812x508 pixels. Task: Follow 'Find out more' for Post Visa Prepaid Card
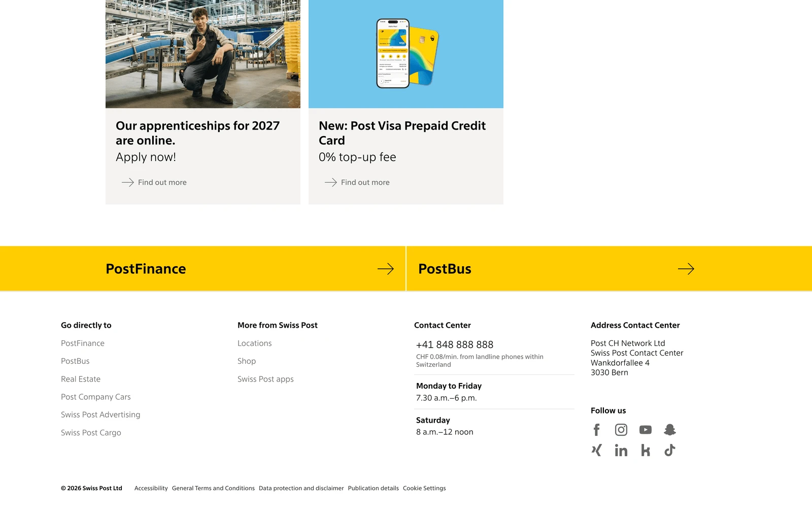point(365,182)
